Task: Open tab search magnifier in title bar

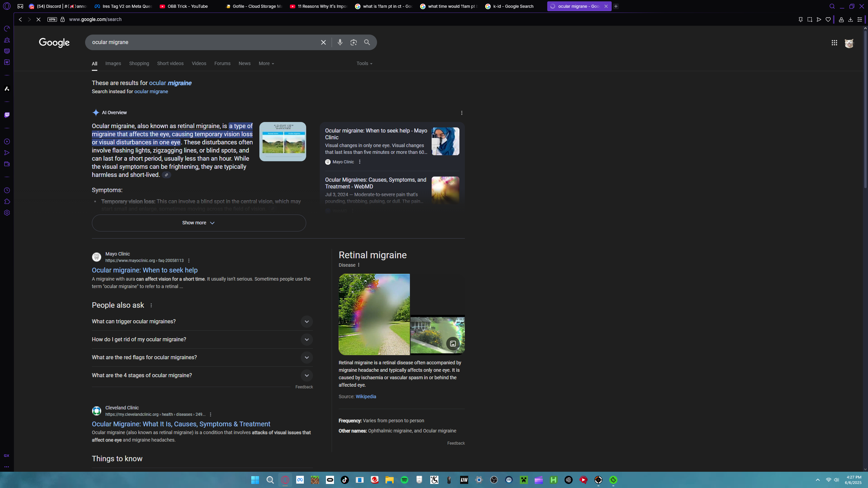Action: pos(832,6)
